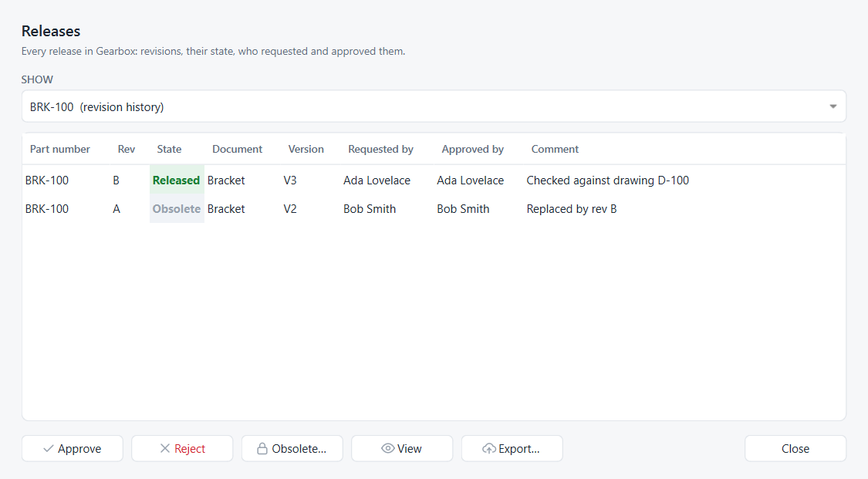868x479 pixels.
Task: Click Bob Smith in Requested by column
Action: 370,209
